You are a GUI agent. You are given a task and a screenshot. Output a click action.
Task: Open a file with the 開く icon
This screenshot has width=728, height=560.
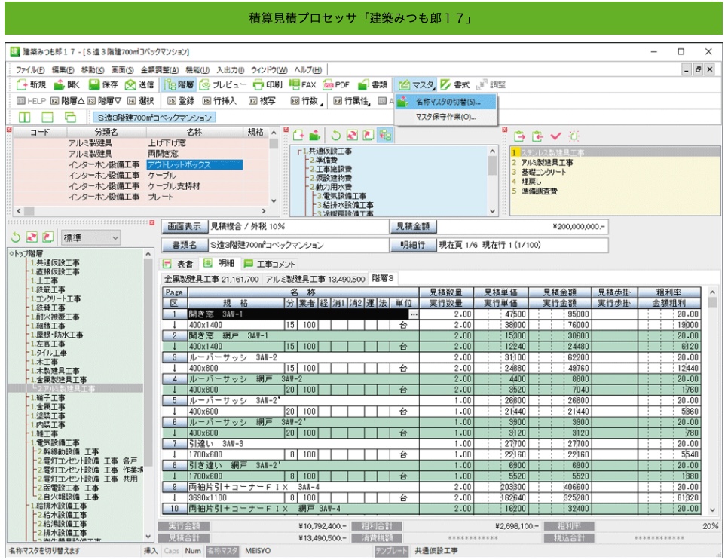tap(66, 84)
